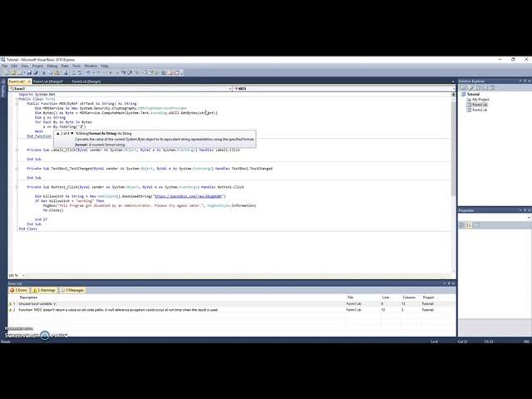Click the New Project toolbar icon
The width and height of the screenshot is (532, 399).
click(x=7, y=72)
